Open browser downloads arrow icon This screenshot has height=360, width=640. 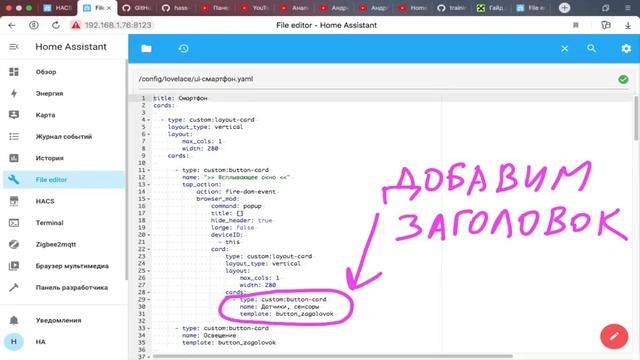pyautogui.click(x=628, y=25)
